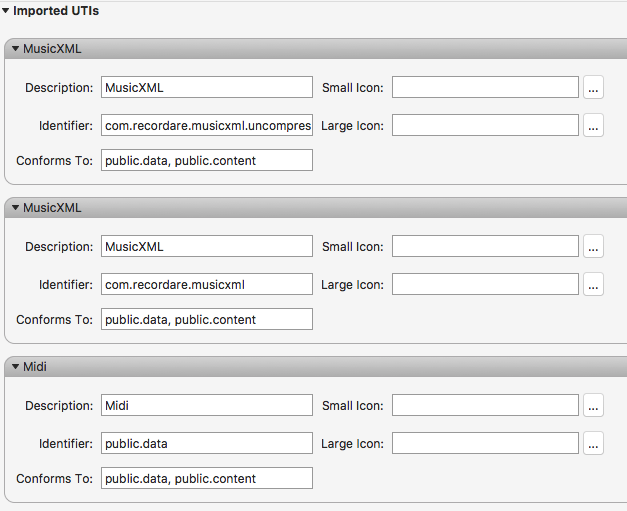This screenshot has height=511, width=627.
Task: Click the Midi Conforms To field
Action: point(207,478)
